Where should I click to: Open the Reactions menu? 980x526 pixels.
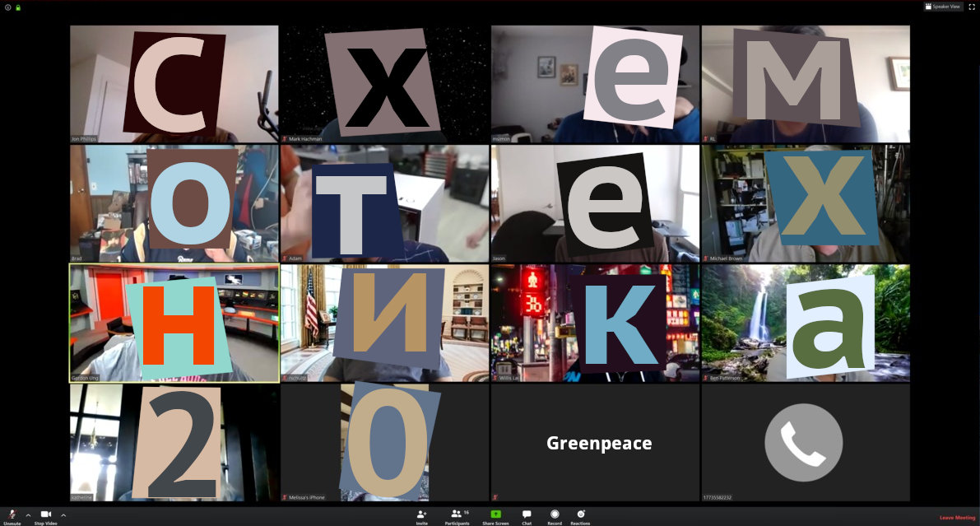coord(580,514)
